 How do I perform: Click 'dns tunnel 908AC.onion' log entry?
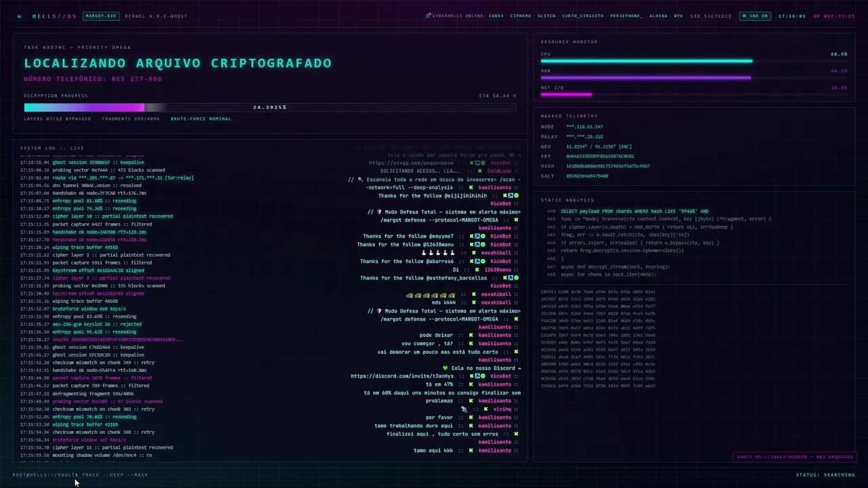coord(97,185)
